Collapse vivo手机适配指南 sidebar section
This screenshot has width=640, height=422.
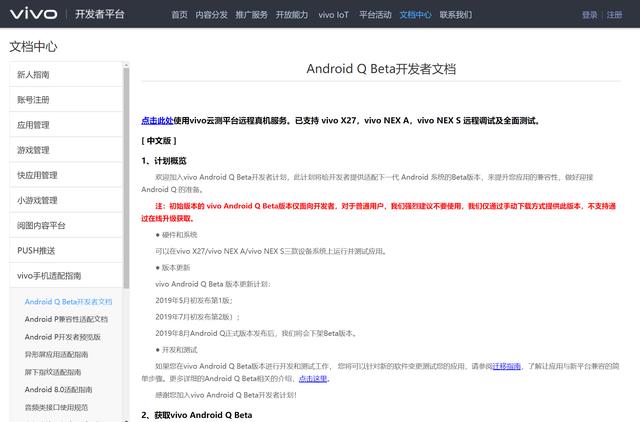tap(66, 276)
